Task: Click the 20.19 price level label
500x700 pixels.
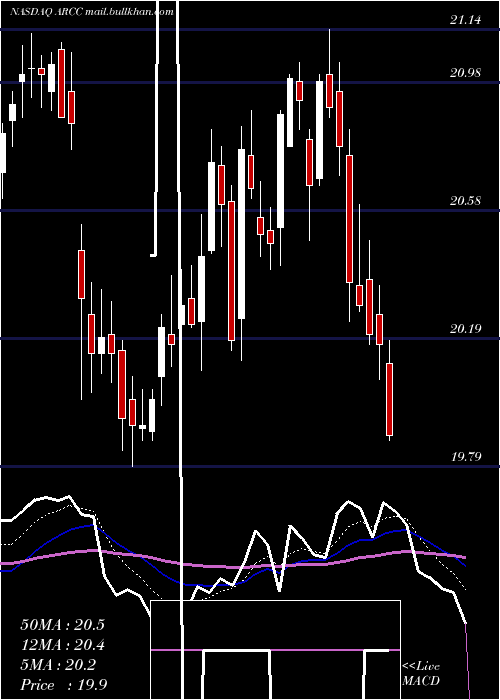Action: (x=466, y=329)
